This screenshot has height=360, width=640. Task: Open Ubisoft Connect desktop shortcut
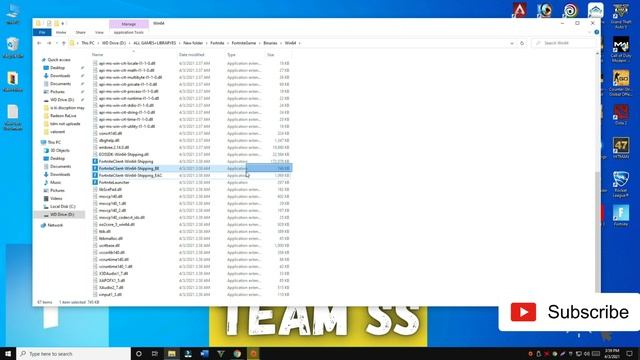click(570, 10)
